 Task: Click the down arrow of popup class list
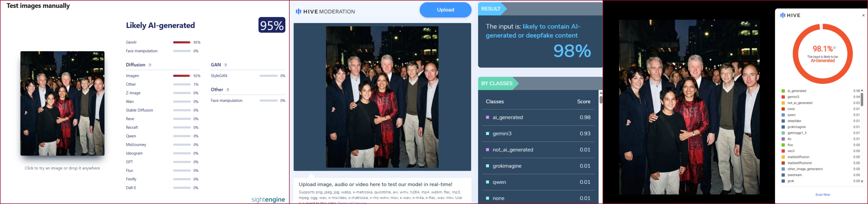[x=862, y=181]
